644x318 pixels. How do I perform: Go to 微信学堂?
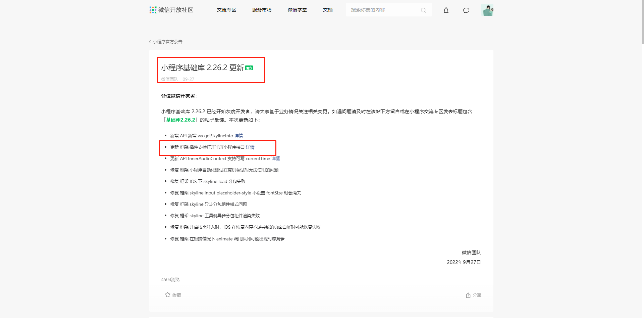pyautogui.click(x=297, y=10)
